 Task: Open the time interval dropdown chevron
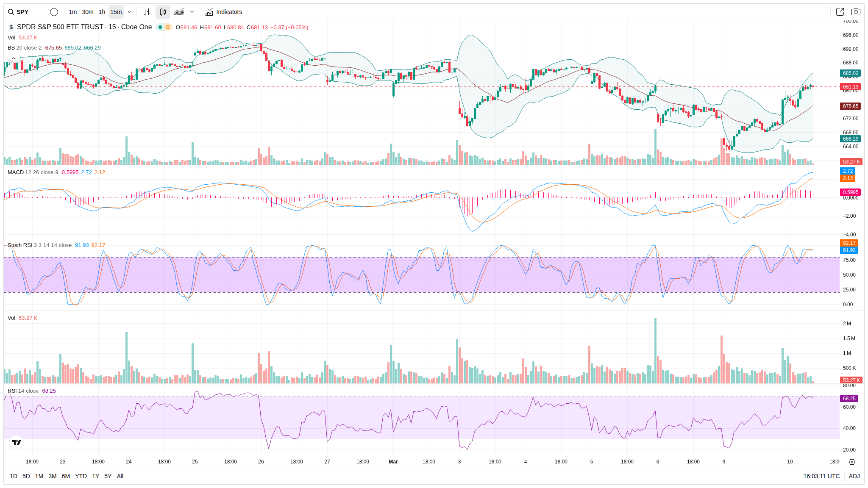click(130, 12)
